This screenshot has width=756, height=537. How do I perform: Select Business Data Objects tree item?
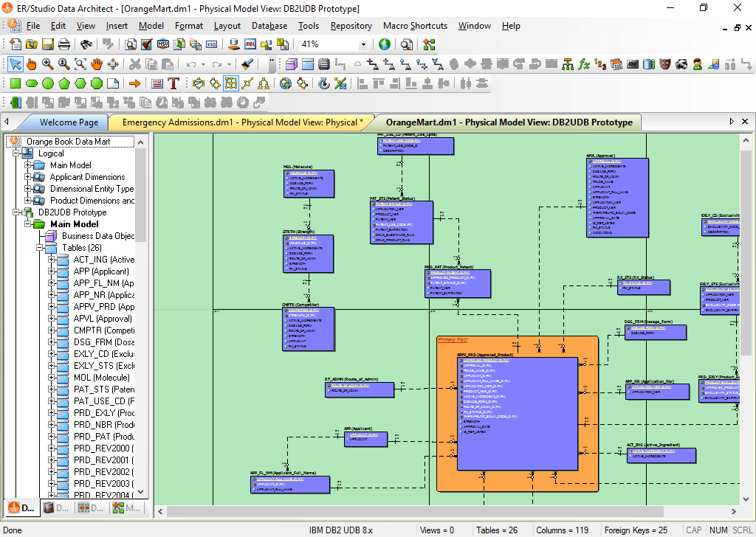click(x=98, y=236)
